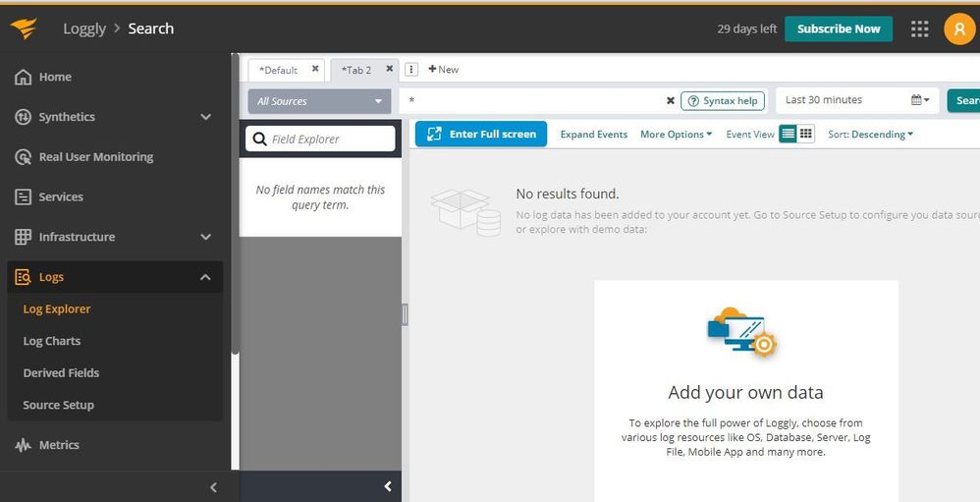Click the Loggly breadcrumb link
Screen dimensions: 980x502
pyautogui.click(x=84, y=28)
